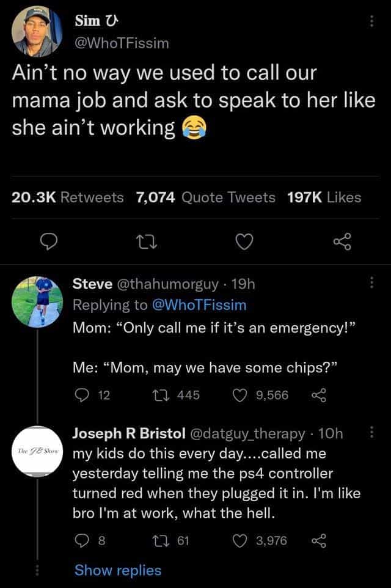The height and width of the screenshot is (588, 391).
Task: Show replies under Joseph's tweet
Action: point(118,570)
